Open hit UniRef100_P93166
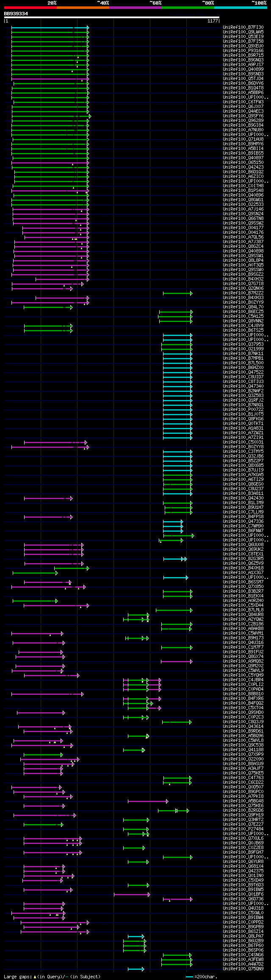This screenshot has width=271, height=980. [243, 51]
